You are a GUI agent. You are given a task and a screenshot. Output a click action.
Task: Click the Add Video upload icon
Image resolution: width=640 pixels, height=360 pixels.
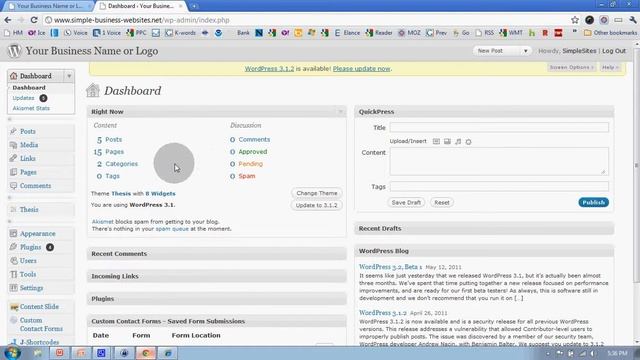447,142
